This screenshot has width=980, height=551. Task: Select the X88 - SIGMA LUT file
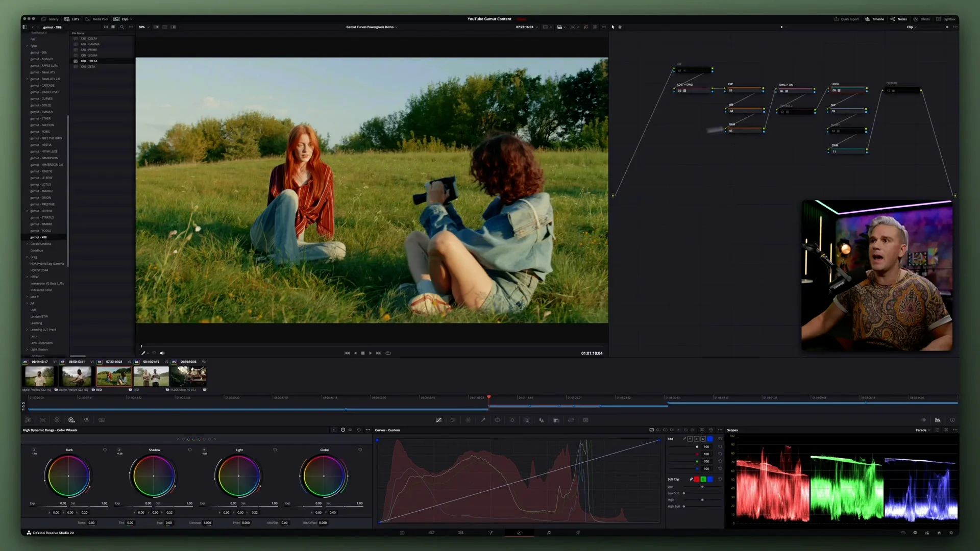tap(89, 55)
